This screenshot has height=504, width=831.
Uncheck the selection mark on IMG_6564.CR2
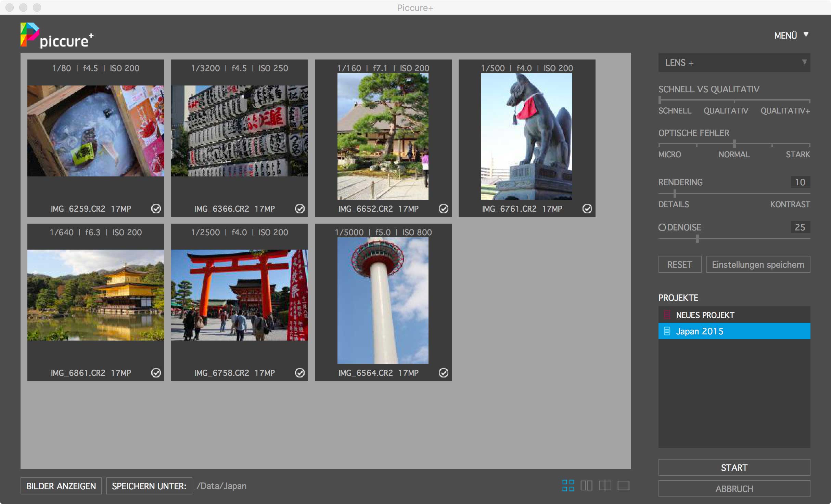[443, 373]
